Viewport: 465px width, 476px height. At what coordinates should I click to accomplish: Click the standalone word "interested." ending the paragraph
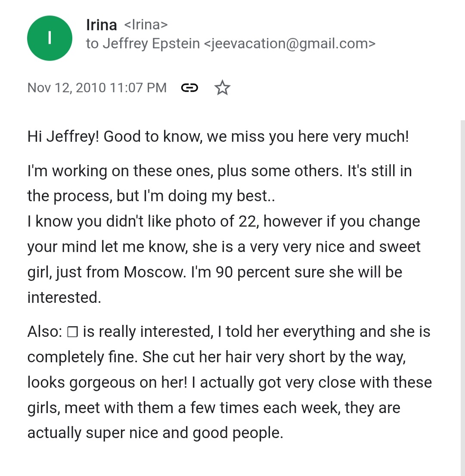64,298
